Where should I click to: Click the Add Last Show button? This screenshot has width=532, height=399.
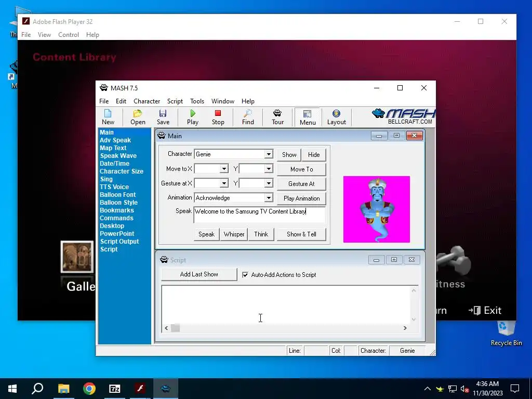[x=199, y=274]
